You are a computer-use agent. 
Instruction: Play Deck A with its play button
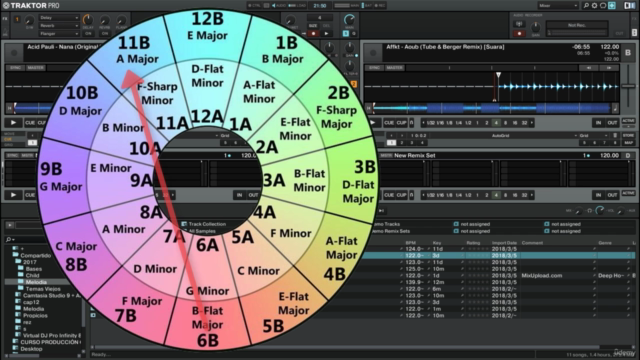13,122
